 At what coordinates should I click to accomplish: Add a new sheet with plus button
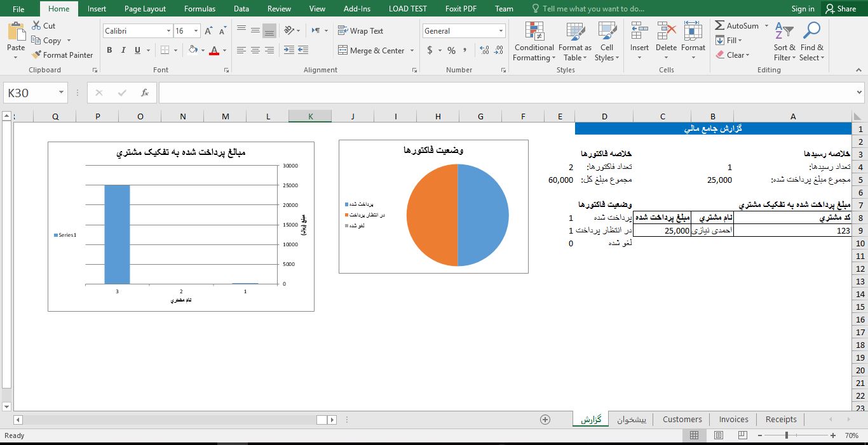coord(545,419)
